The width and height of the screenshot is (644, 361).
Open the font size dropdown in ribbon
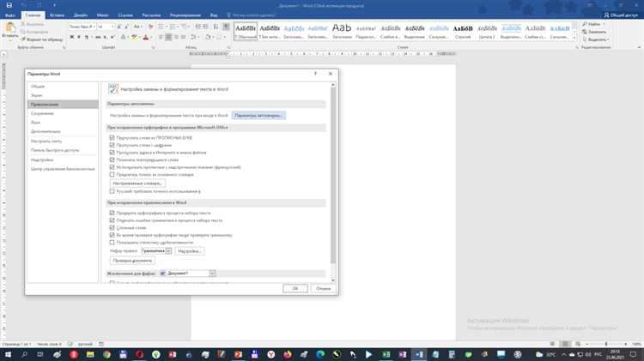[x=112, y=27]
